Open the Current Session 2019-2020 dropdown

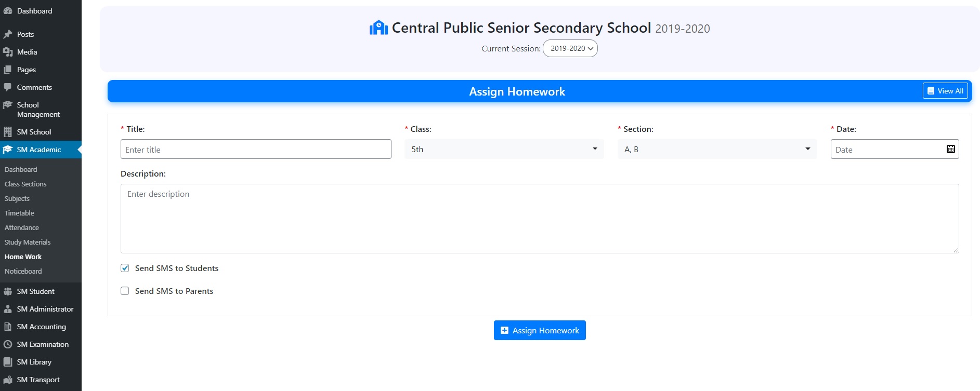click(x=570, y=48)
